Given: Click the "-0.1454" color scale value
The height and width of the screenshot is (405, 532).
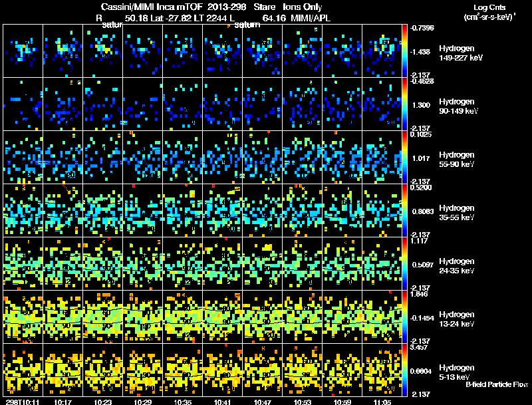Looking at the screenshot, I should 422,318.
